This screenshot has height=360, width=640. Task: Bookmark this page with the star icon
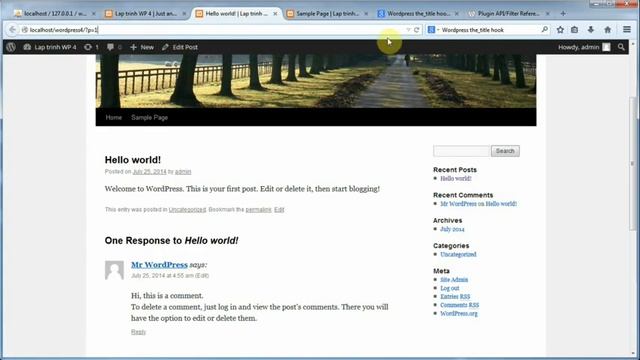pyautogui.click(x=560, y=30)
